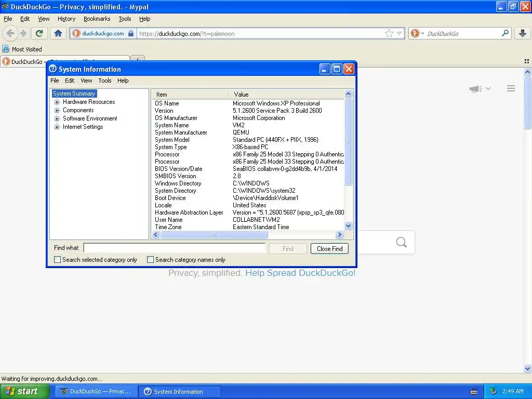Select the OS Name row
The width and height of the screenshot is (532, 399).
click(249, 103)
